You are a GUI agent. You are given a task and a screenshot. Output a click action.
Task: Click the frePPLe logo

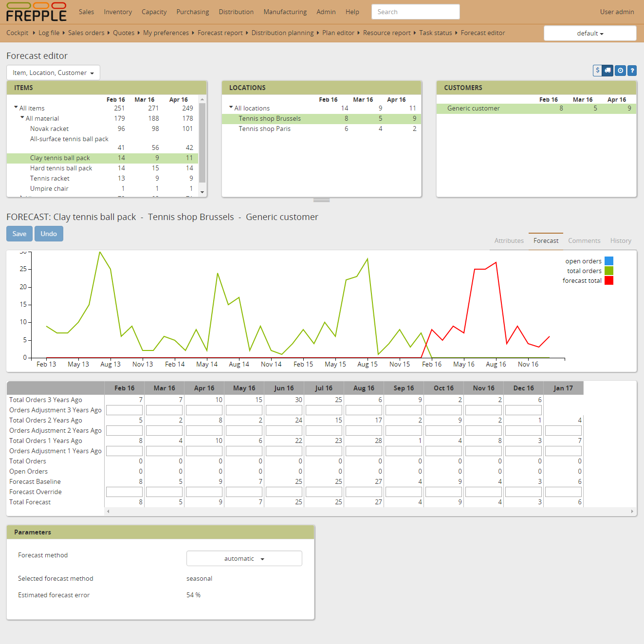(37, 12)
